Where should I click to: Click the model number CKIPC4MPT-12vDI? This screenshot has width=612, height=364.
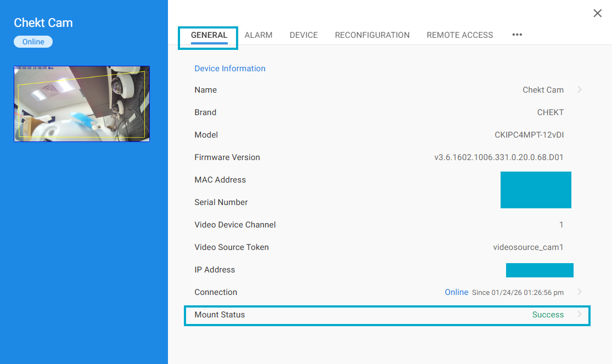(529, 135)
